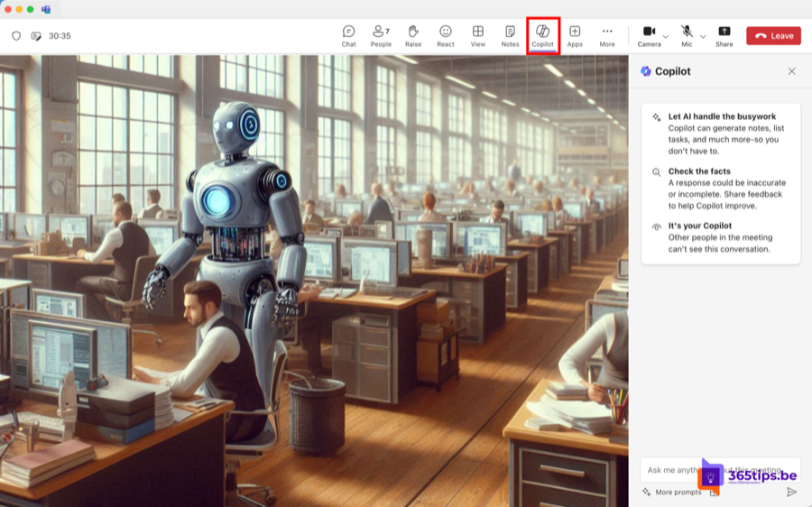The height and width of the screenshot is (507, 812).
Task: Click the magnifier icon beside Check the facts
Action: coord(656,172)
